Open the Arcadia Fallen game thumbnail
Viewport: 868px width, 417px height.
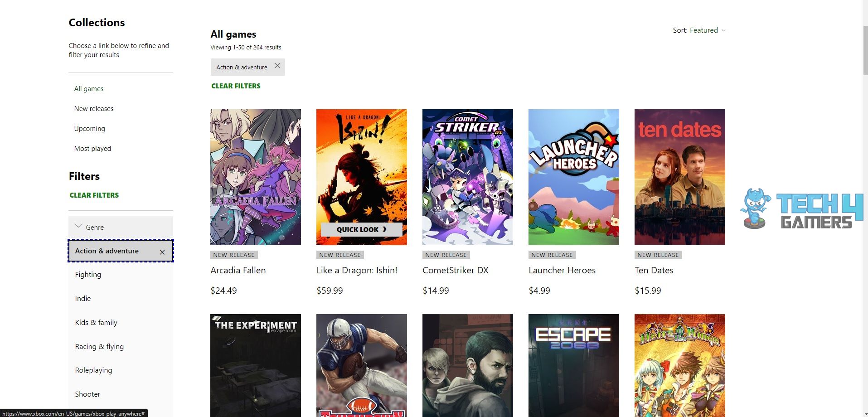click(255, 177)
